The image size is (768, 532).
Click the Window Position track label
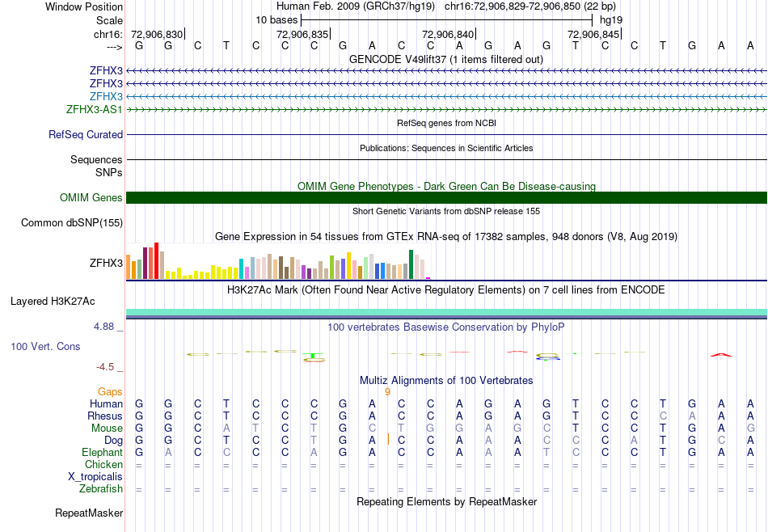[84, 6]
